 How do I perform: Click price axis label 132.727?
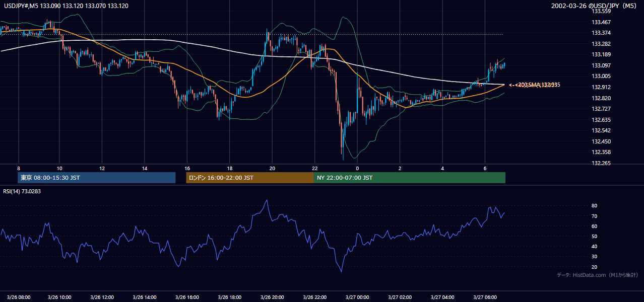point(601,109)
